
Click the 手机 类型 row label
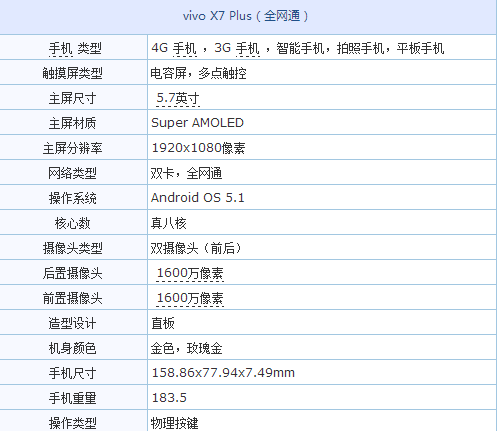[75, 48]
